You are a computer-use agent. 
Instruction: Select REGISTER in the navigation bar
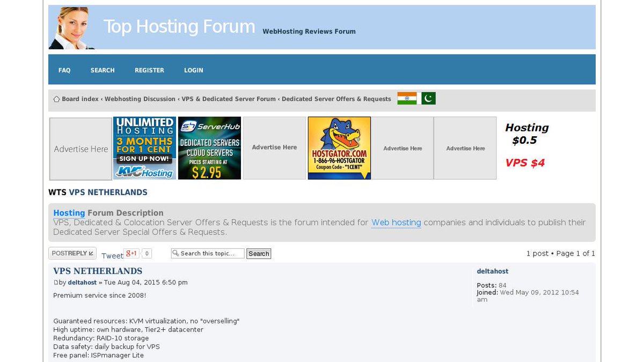tap(149, 70)
